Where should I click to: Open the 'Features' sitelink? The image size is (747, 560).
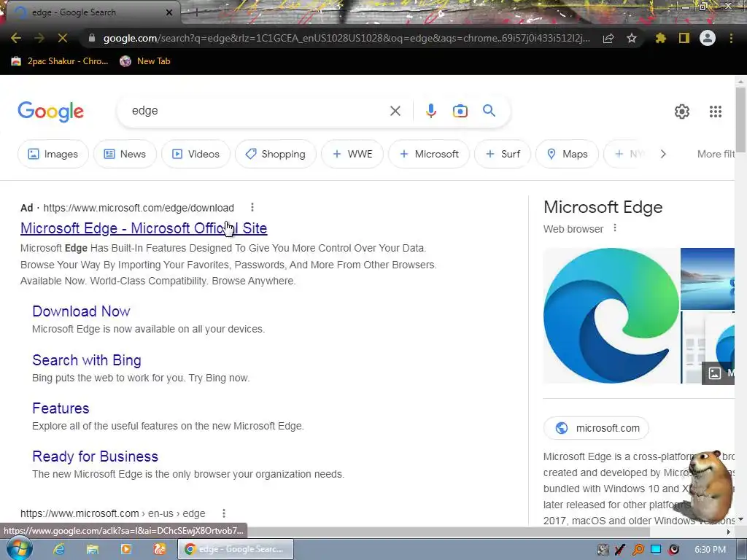click(61, 408)
